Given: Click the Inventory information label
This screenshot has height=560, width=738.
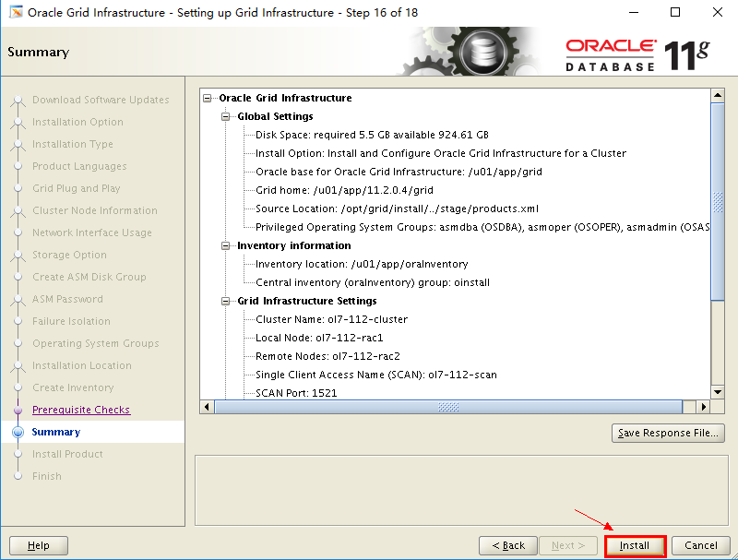Looking at the screenshot, I should (293, 245).
